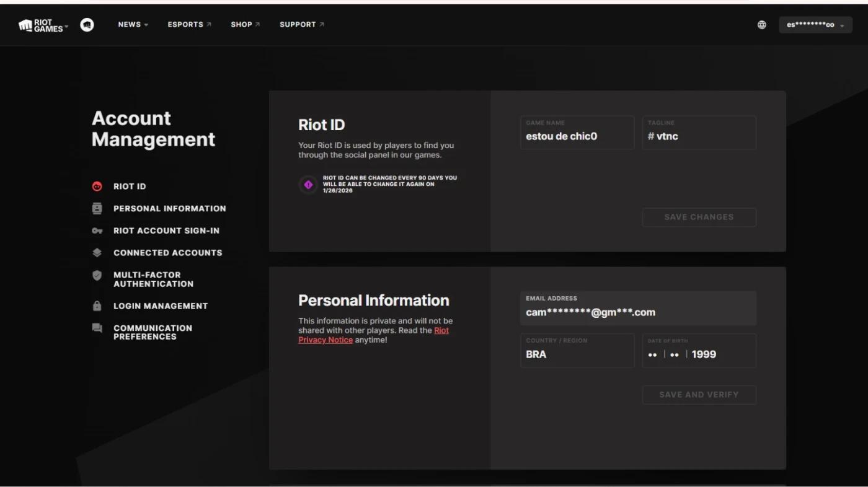Open the Esports navigation link
The height and width of the screenshot is (487, 868).
pos(189,25)
